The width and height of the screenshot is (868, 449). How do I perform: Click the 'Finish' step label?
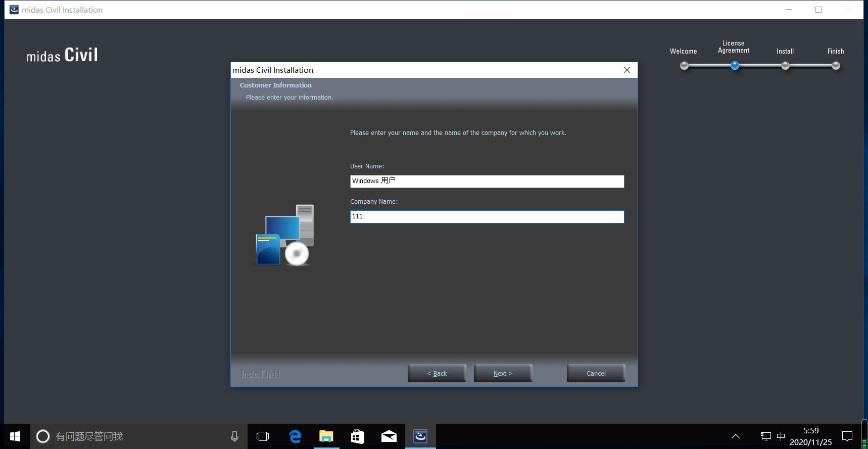836,51
